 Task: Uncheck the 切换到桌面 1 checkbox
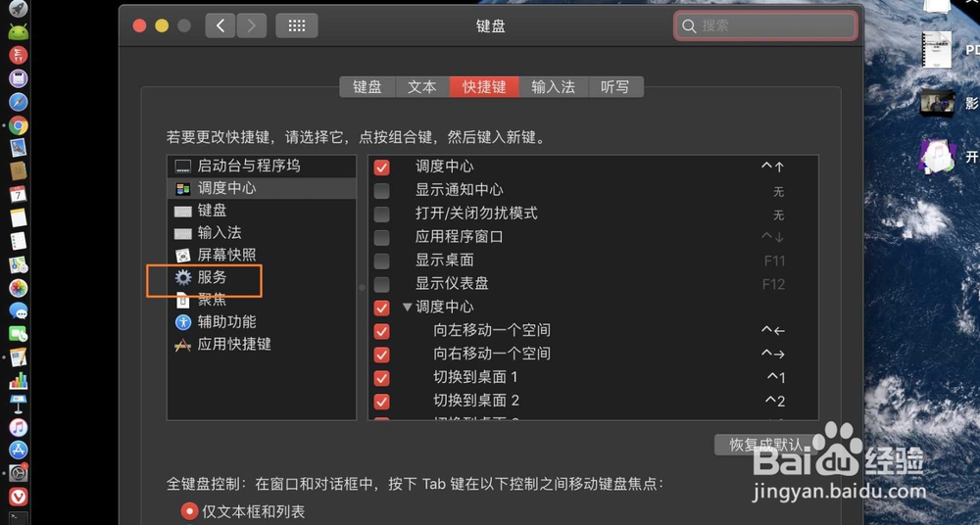381,378
